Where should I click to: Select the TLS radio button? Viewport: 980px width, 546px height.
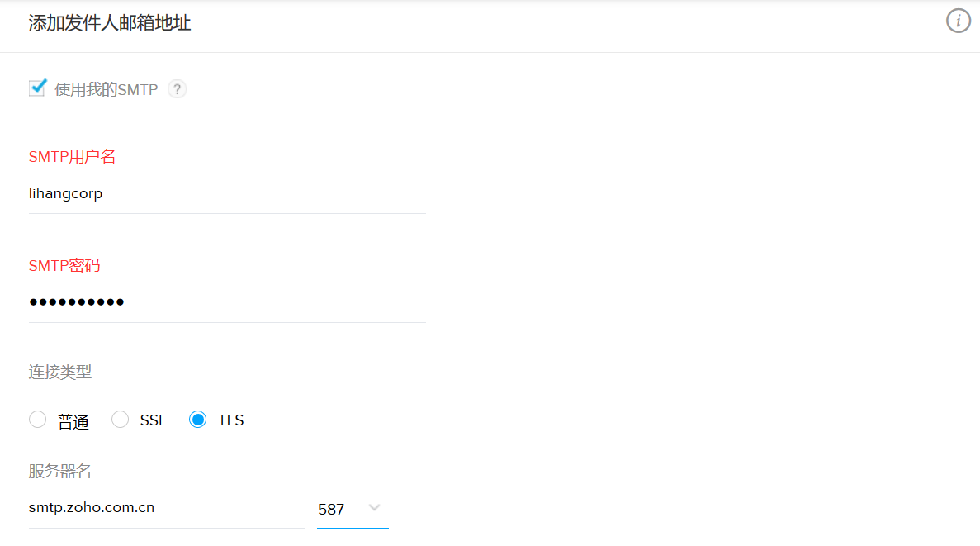click(x=197, y=420)
